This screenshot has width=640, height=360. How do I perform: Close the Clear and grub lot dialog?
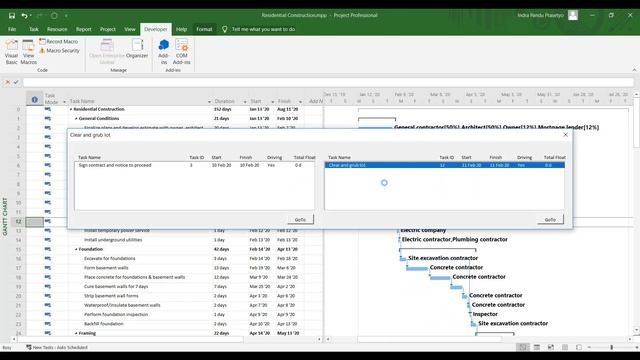pyautogui.click(x=565, y=135)
